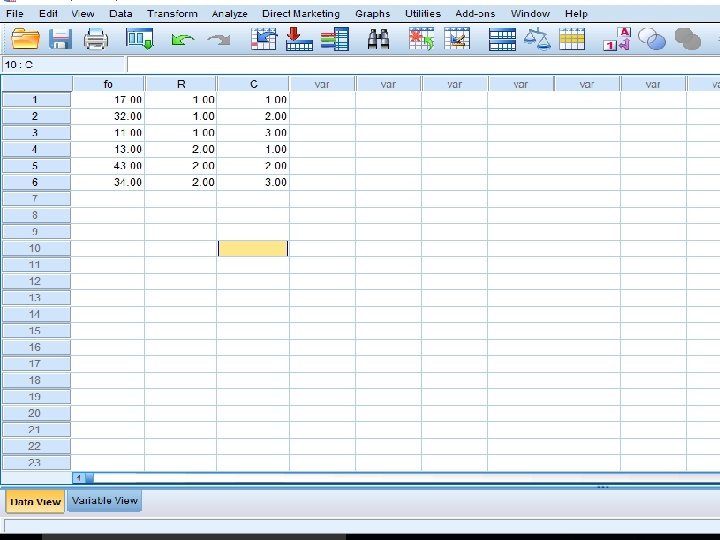This screenshot has width=720, height=540.
Task: Select row header 6
Action: 36,182
